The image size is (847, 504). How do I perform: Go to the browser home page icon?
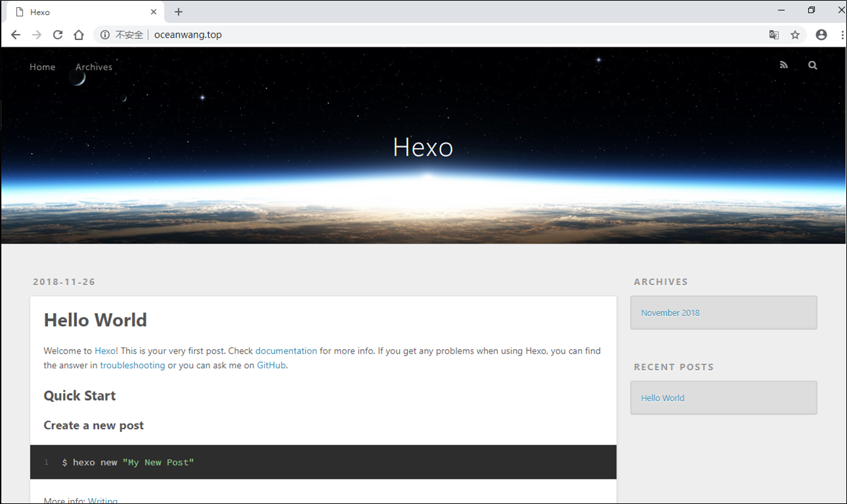tap(79, 35)
